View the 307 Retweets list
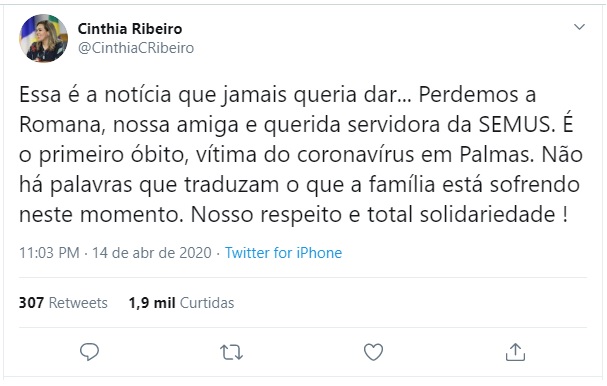The width and height of the screenshot is (607, 386). (x=63, y=303)
